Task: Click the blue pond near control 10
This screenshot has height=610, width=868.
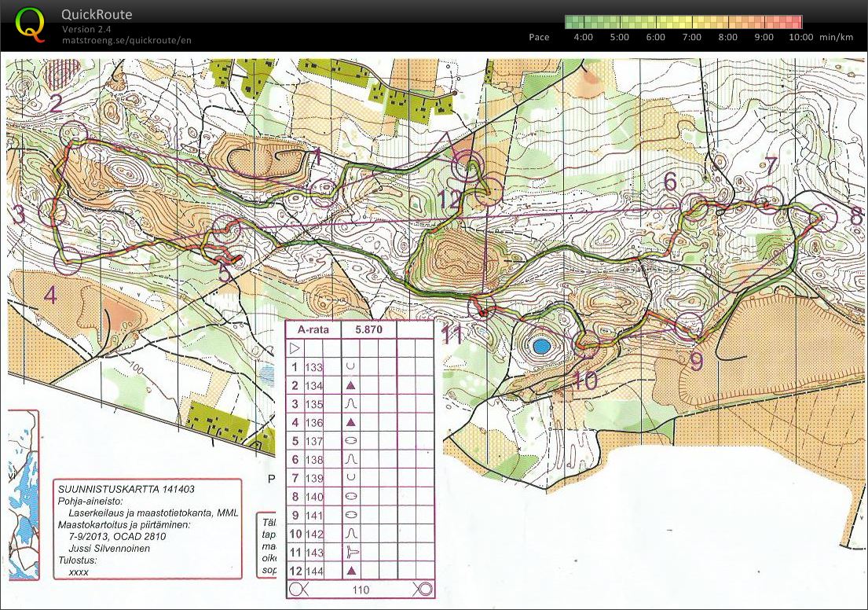Action: (x=540, y=345)
